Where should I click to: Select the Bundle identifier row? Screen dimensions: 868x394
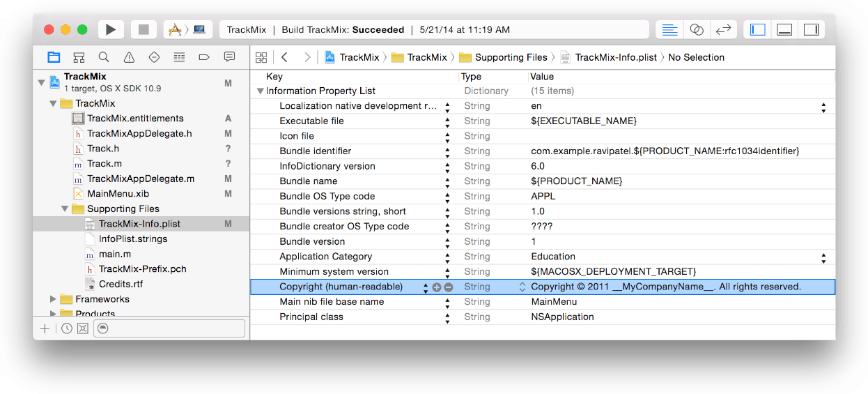[x=543, y=151]
